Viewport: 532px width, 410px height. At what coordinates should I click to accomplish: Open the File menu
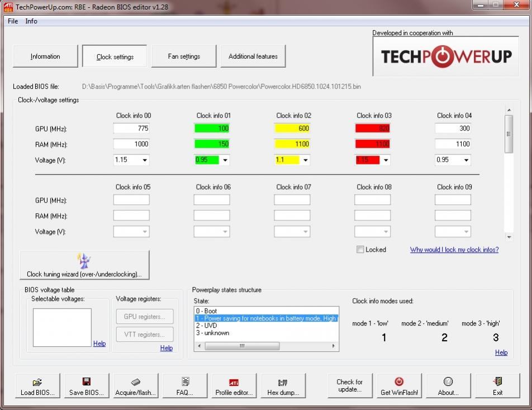13,21
